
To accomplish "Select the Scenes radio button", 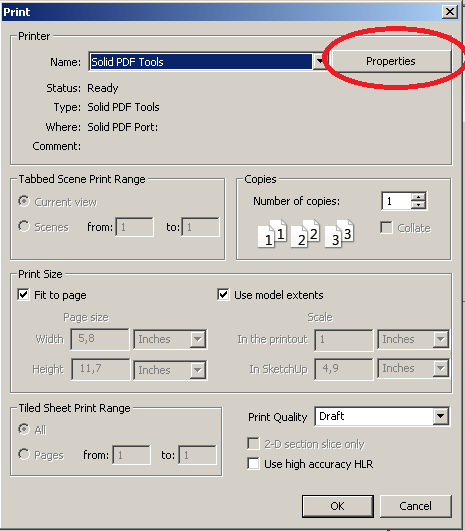I will click(24, 226).
